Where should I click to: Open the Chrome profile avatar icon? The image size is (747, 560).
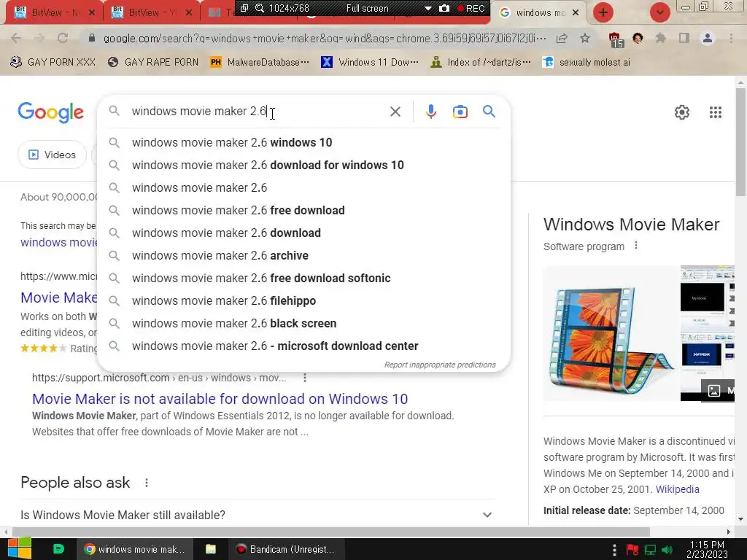tap(708, 38)
